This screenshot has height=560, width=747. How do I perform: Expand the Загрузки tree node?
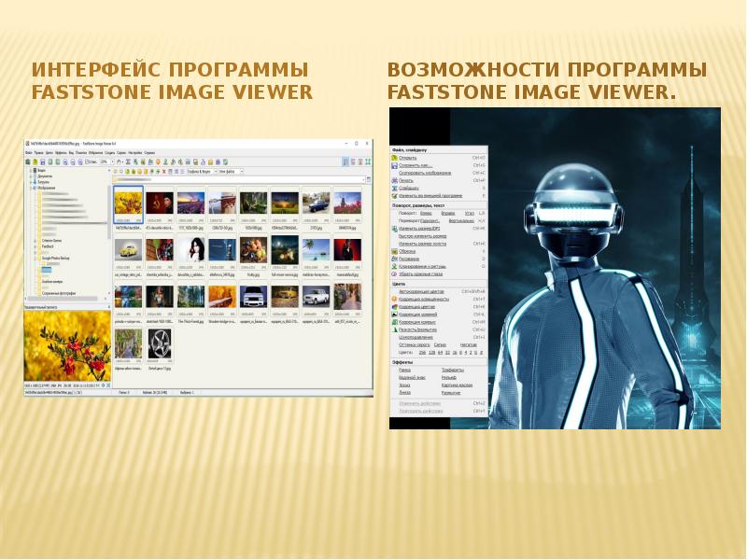tap(31, 182)
